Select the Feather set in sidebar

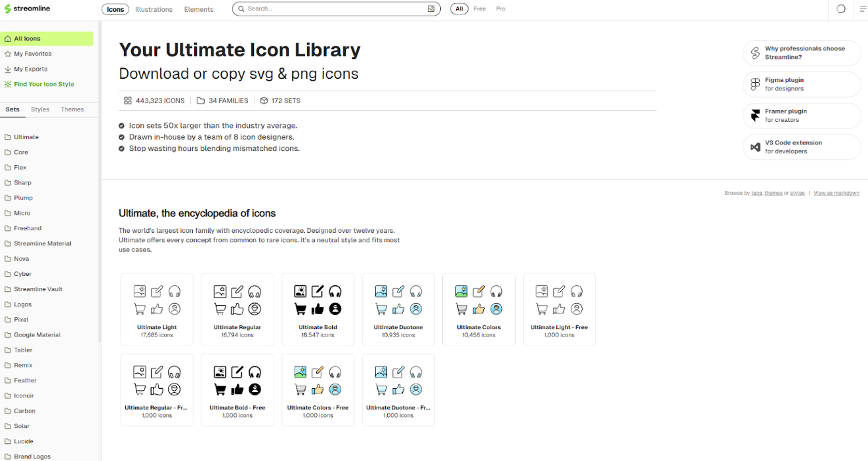(25, 380)
